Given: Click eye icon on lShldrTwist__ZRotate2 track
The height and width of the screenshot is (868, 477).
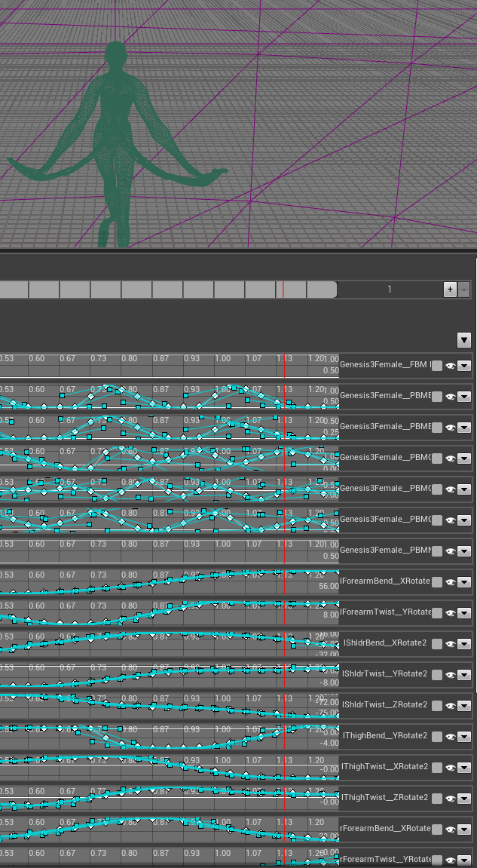Looking at the screenshot, I should pos(451,707).
